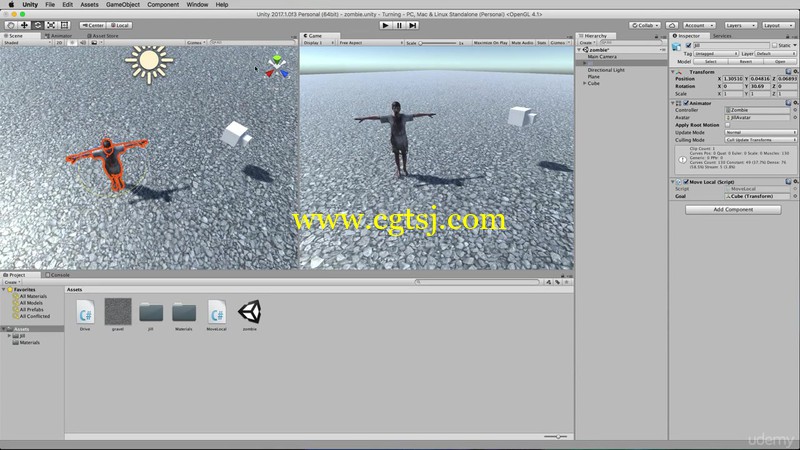
Task: Select the gravel texture asset
Action: click(118, 311)
